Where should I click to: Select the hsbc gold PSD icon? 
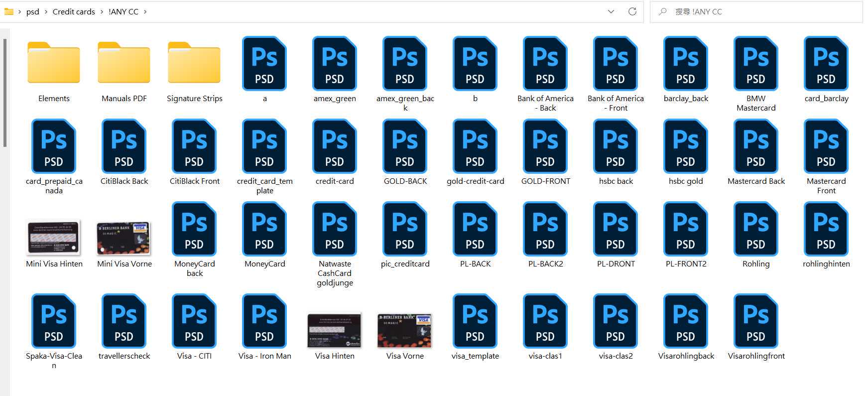tap(686, 146)
